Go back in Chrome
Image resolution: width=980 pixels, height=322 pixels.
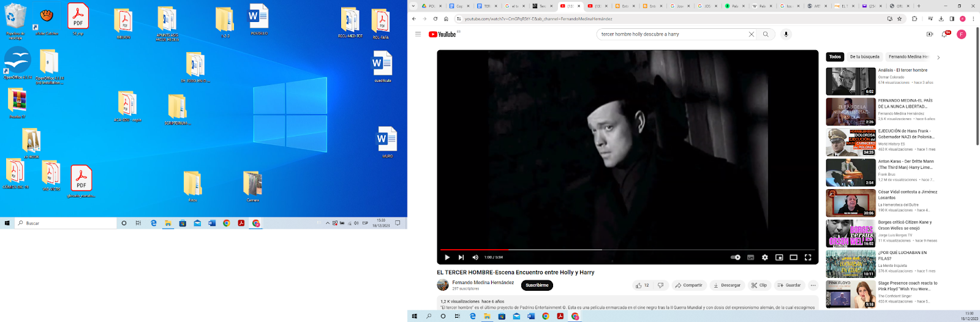414,19
